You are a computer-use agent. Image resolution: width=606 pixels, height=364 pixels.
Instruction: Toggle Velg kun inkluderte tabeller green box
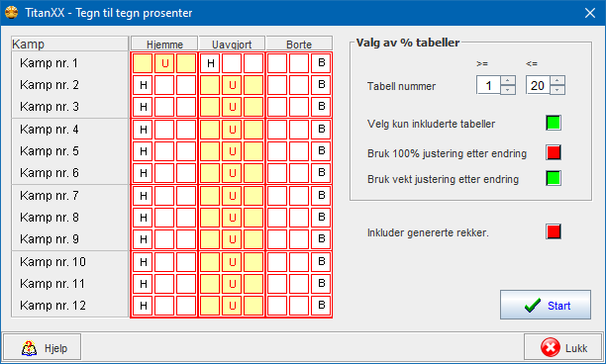pos(554,123)
